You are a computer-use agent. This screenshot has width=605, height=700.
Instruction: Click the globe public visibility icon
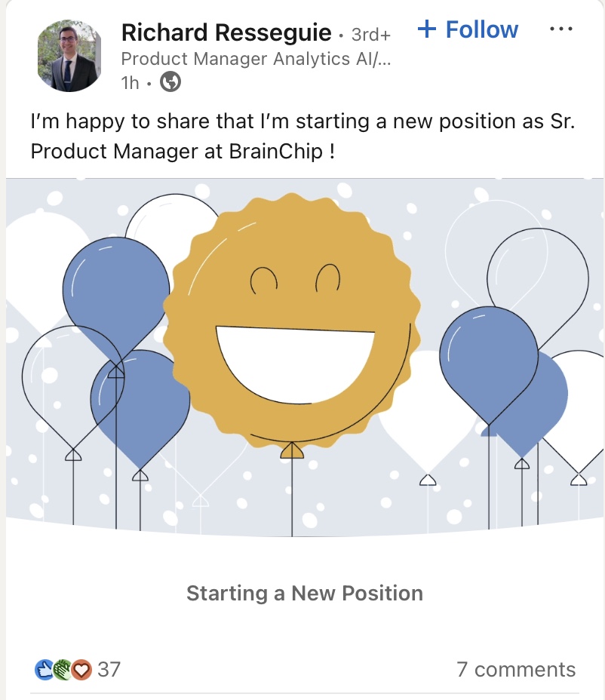[x=170, y=82]
